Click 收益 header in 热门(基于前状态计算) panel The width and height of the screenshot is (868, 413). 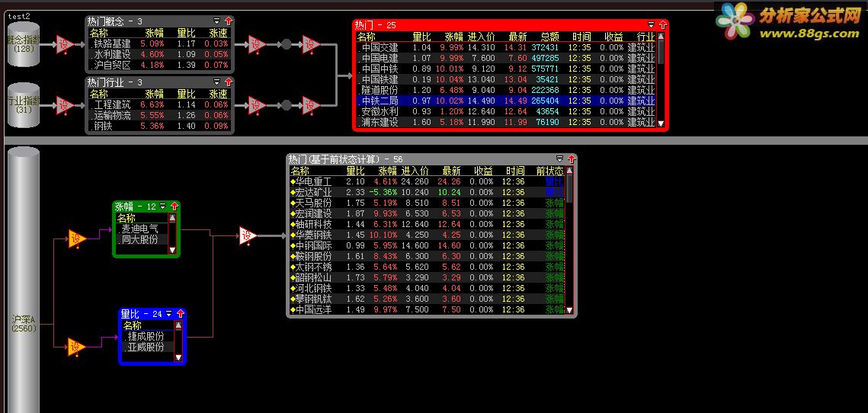[483, 171]
